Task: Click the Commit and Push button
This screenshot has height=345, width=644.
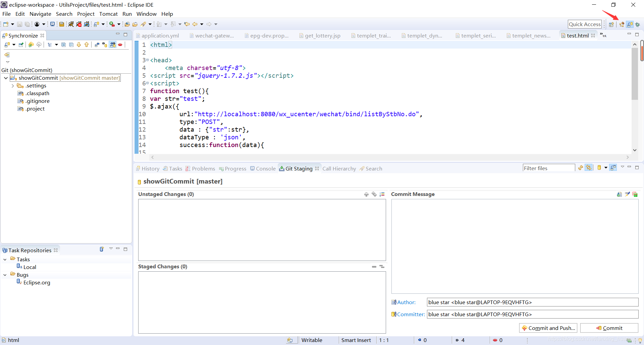Action: point(548,328)
